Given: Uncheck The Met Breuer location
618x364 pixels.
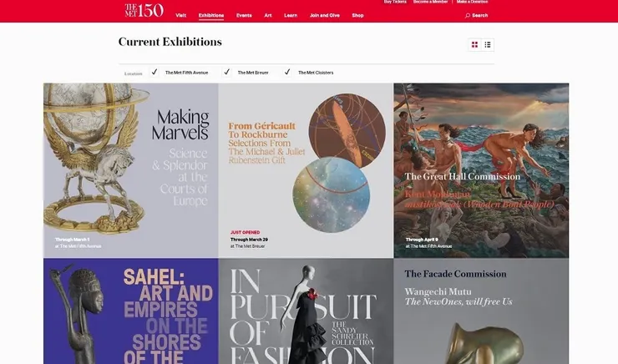Looking at the screenshot, I should 226,72.
